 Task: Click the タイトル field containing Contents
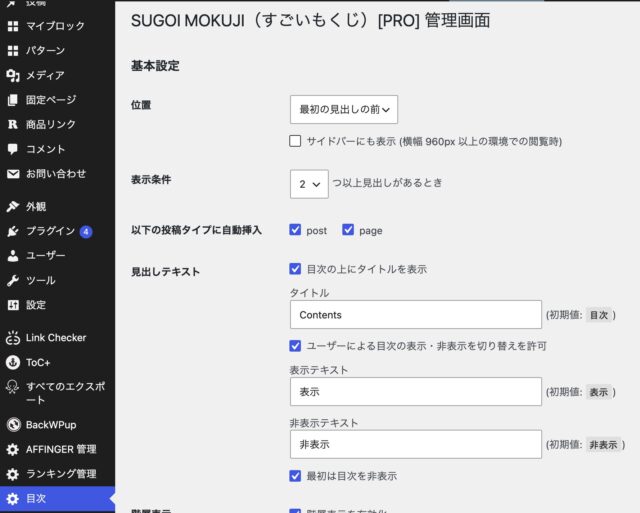(x=416, y=315)
